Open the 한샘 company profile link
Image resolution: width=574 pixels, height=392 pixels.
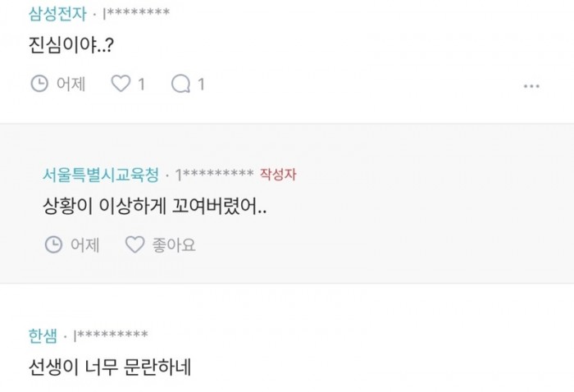(x=43, y=335)
